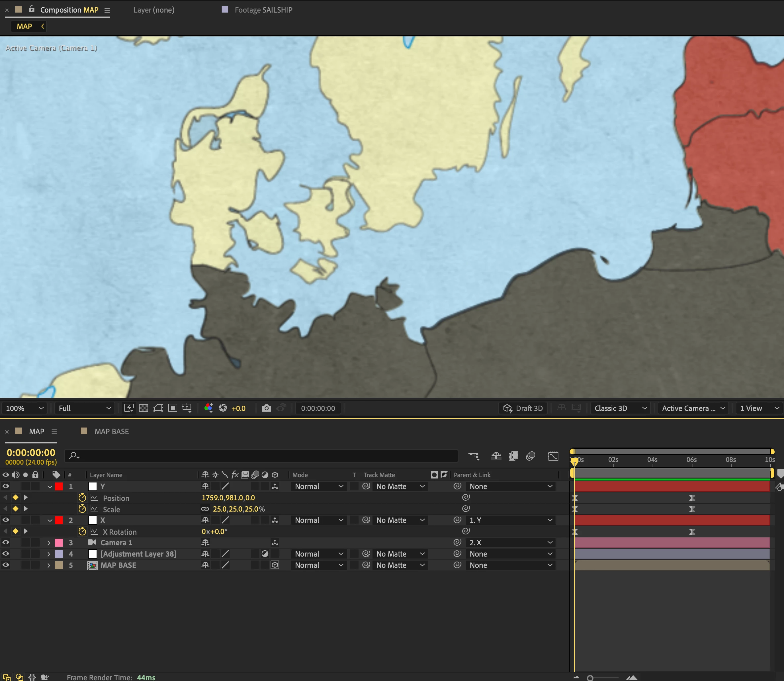Open the grid and guide options

pyautogui.click(x=187, y=408)
